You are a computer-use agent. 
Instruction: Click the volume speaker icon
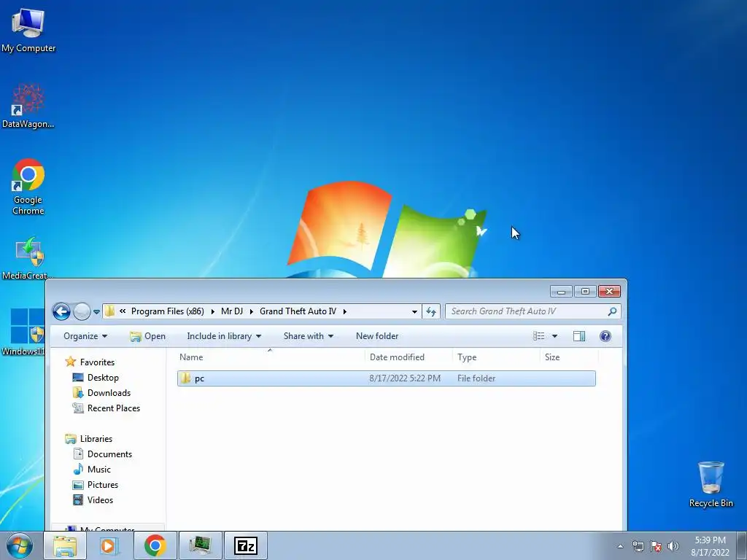[x=673, y=546]
